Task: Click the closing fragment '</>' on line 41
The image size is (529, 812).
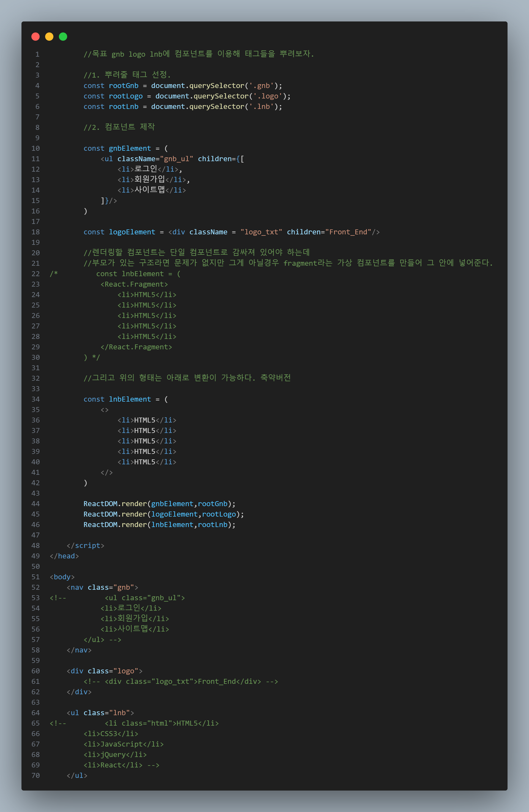Action: [x=107, y=473]
